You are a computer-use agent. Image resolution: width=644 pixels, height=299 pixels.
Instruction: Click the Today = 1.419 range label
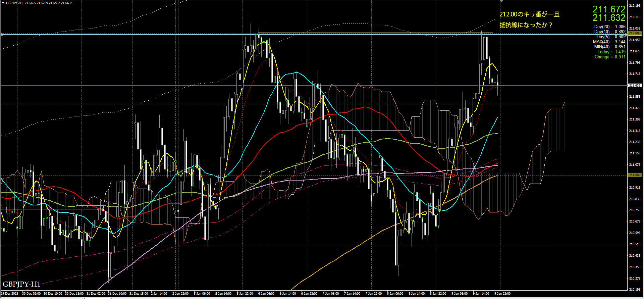click(611, 52)
